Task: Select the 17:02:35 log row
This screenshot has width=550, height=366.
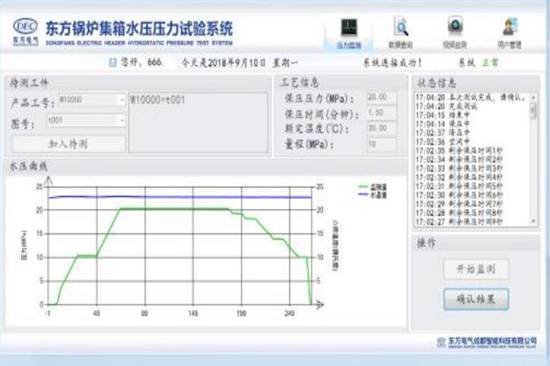Action: [x=459, y=151]
